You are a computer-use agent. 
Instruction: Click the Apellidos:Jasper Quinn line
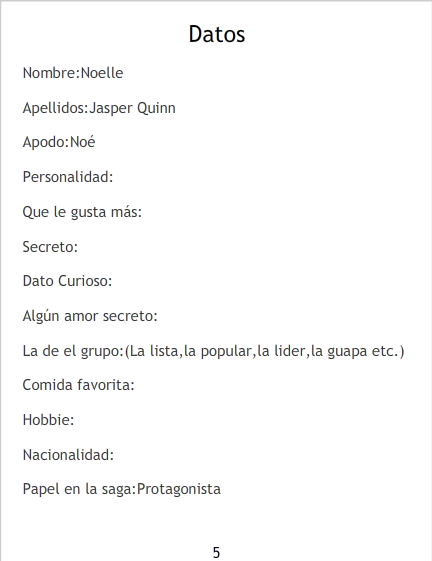[x=99, y=108]
